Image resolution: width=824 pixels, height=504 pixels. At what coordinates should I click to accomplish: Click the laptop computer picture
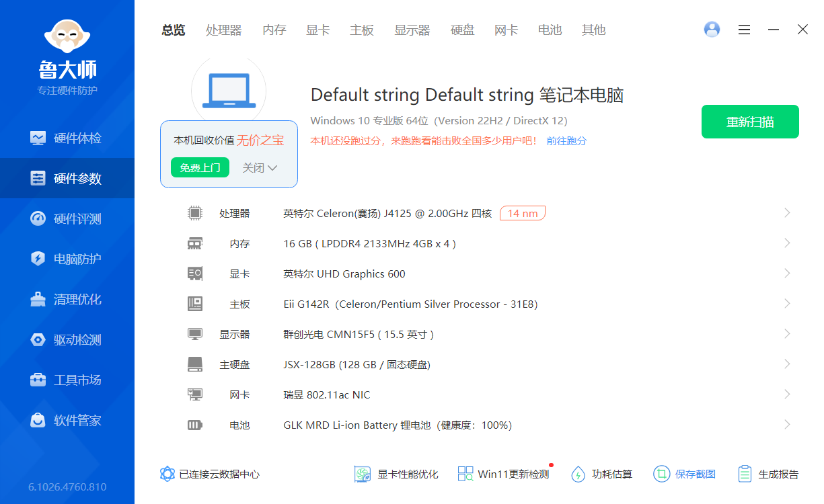pyautogui.click(x=229, y=90)
